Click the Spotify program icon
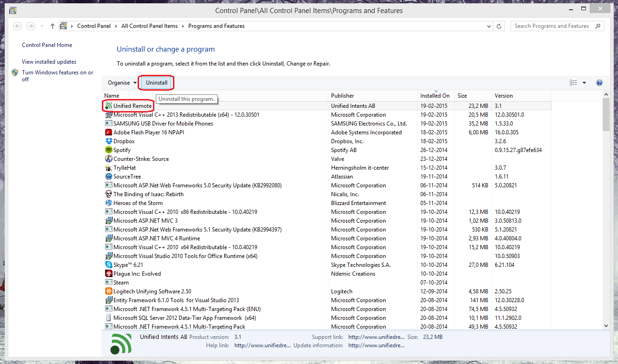 [x=109, y=150]
